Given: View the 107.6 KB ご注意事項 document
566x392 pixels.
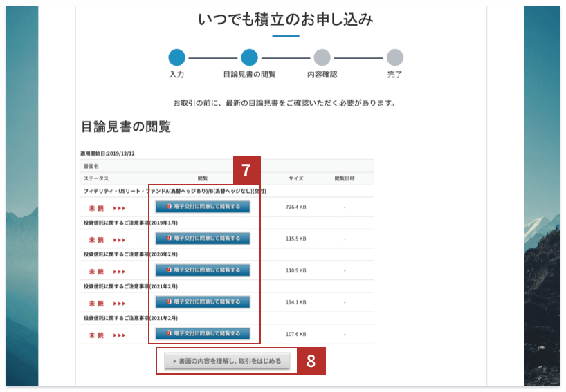Looking at the screenshot, I should pyautogui.click(x=203, y=333).
